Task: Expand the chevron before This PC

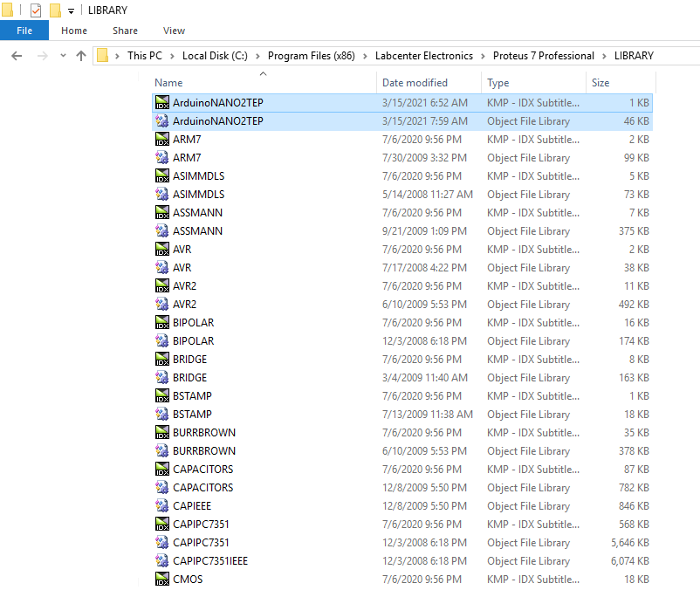Action: click(x=117, y=56)
